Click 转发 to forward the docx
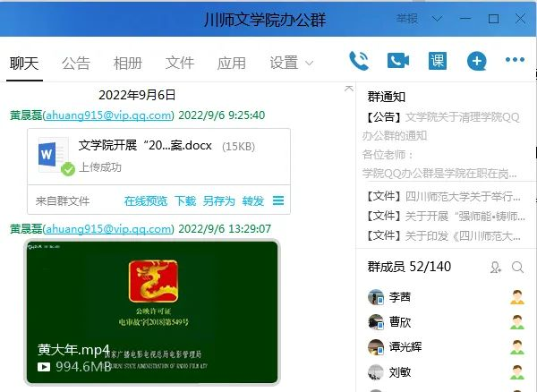Screen dimensions: 537x392 (x=253, y=200)
